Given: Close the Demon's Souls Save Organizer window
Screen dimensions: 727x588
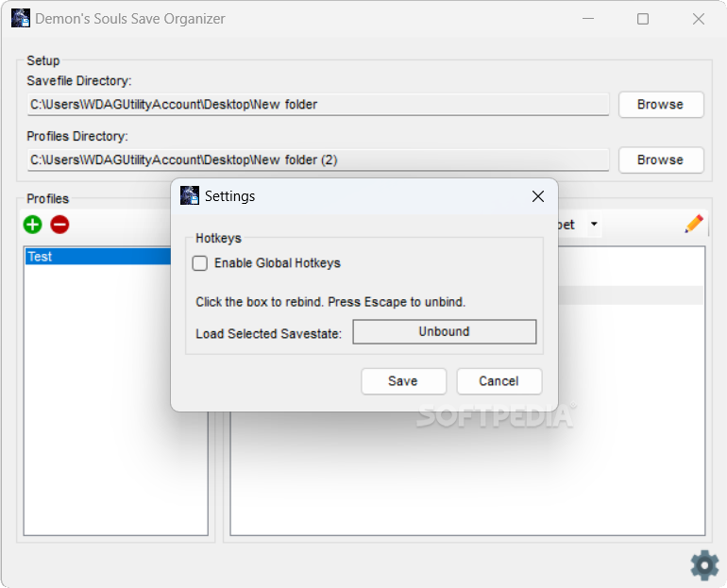Looking at the screenshot, I should click(699, 19).
